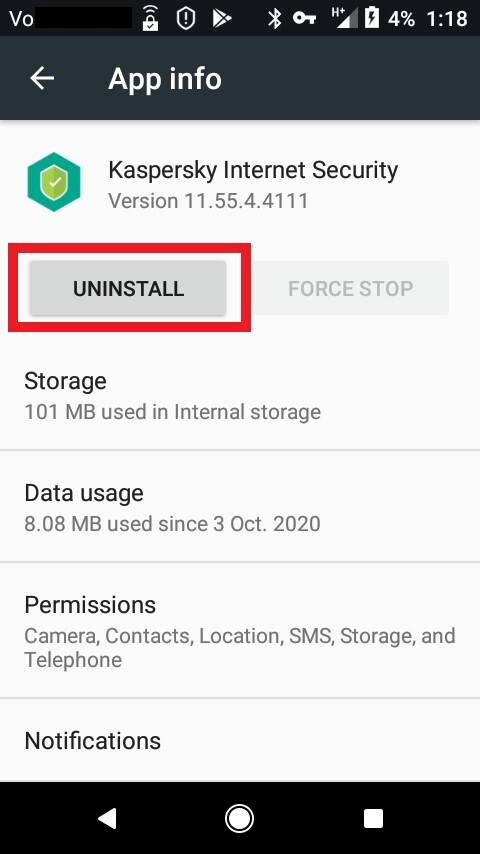
Task: Open the Notifications entry
Action: tap(240, 740)
